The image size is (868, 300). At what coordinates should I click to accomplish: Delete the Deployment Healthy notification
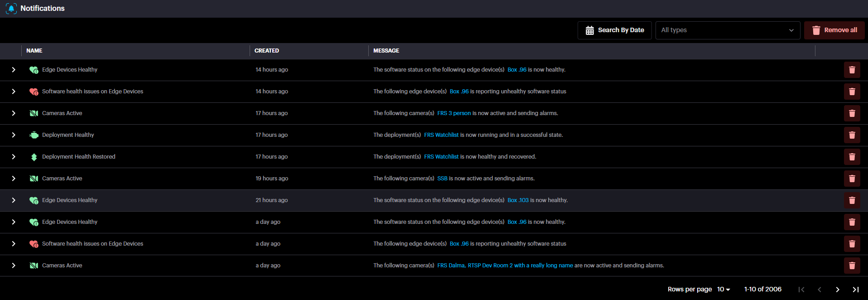[x=852, y=135]
